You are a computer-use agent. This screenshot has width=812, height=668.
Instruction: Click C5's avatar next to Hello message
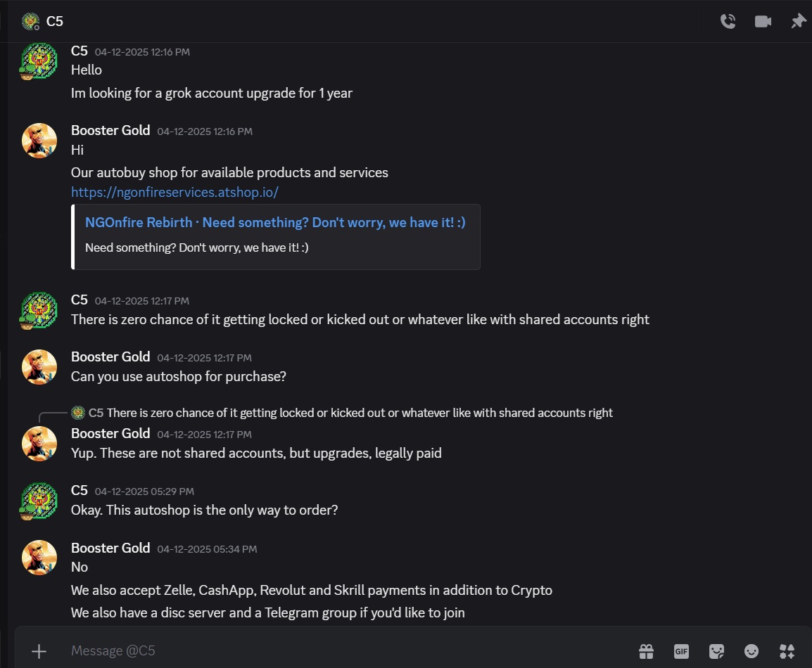pos(39,62)
